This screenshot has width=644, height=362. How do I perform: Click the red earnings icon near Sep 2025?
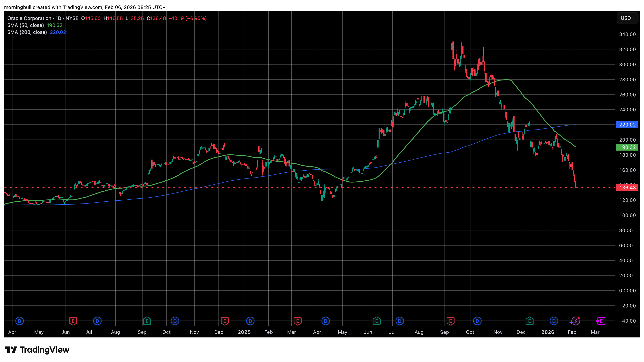click(x=450, y=321)
